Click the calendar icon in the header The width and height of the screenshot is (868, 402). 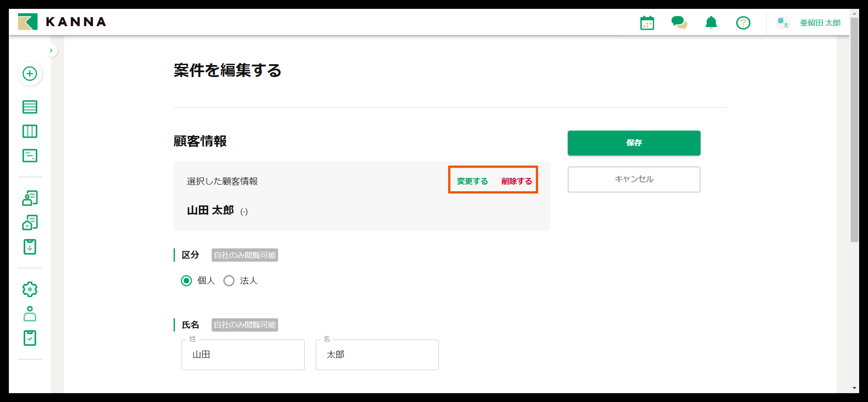pyautogui.click(x=647, y=23)
